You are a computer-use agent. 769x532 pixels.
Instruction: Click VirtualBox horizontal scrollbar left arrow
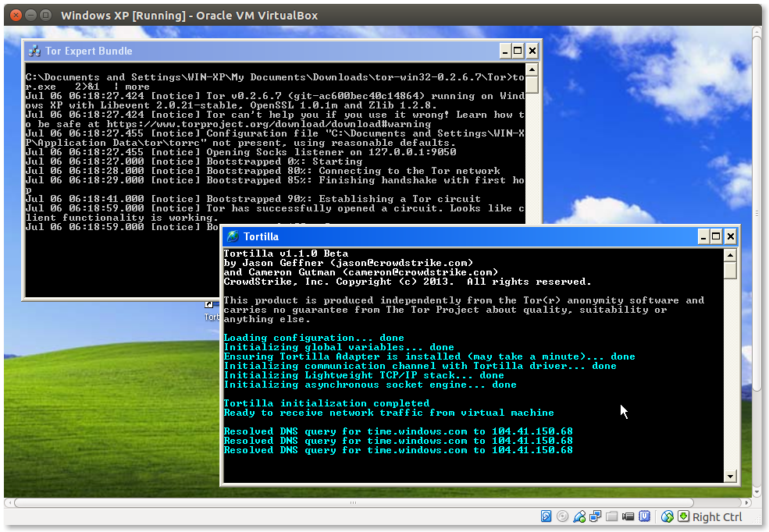(x=9, y=502)
